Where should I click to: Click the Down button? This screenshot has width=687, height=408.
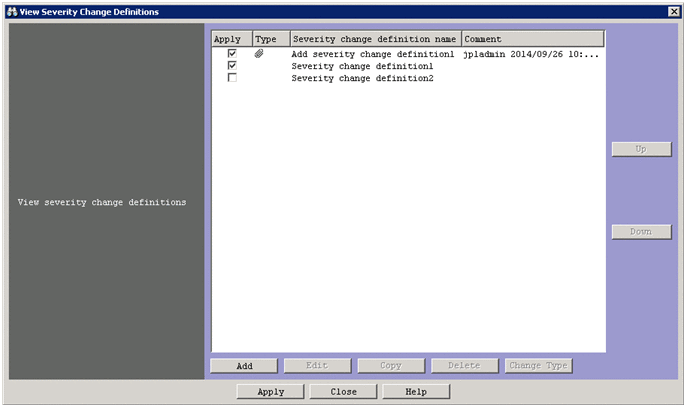coord(641,232)
